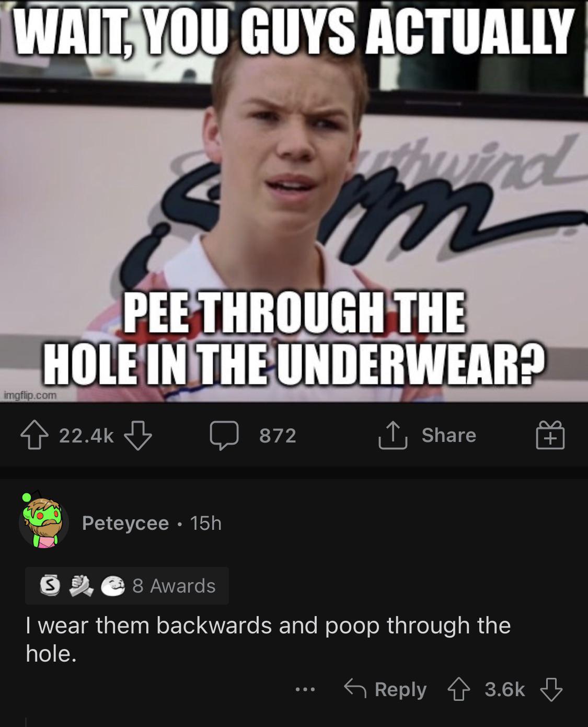This screenshot has width=588, height=727.
Task: Click the 15h comment timestamp
Action: click(206, 523)
